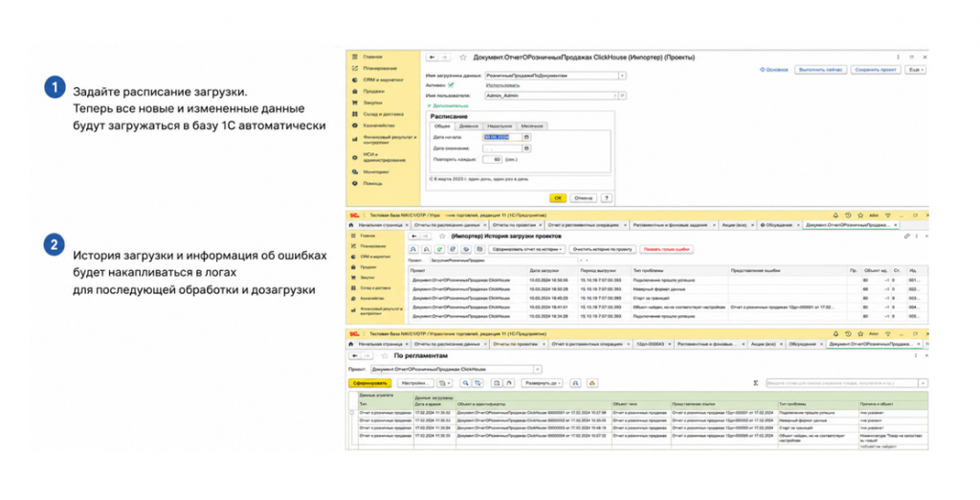
Task: Expand the Имя загрузчика данных dropdown
Action: click(622, 76)
